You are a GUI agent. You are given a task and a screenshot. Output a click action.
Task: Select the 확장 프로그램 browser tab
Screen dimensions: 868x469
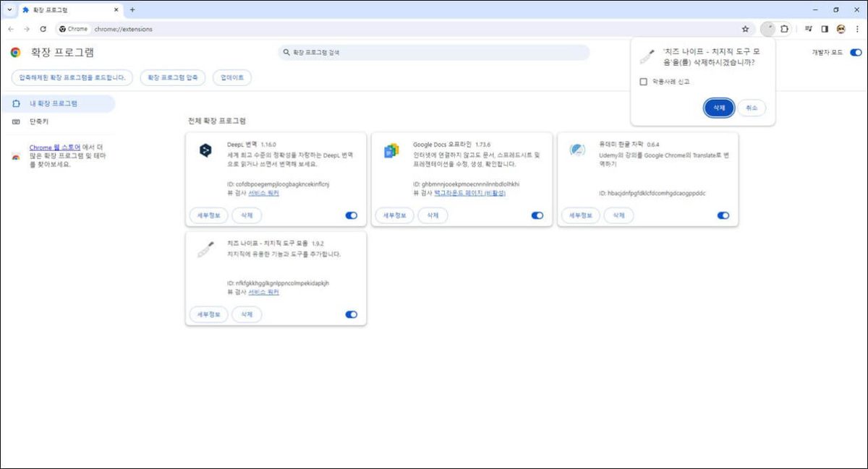tap(70, 9)
